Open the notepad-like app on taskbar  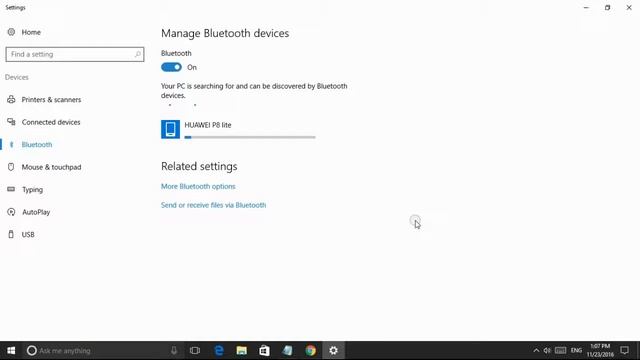287,350
